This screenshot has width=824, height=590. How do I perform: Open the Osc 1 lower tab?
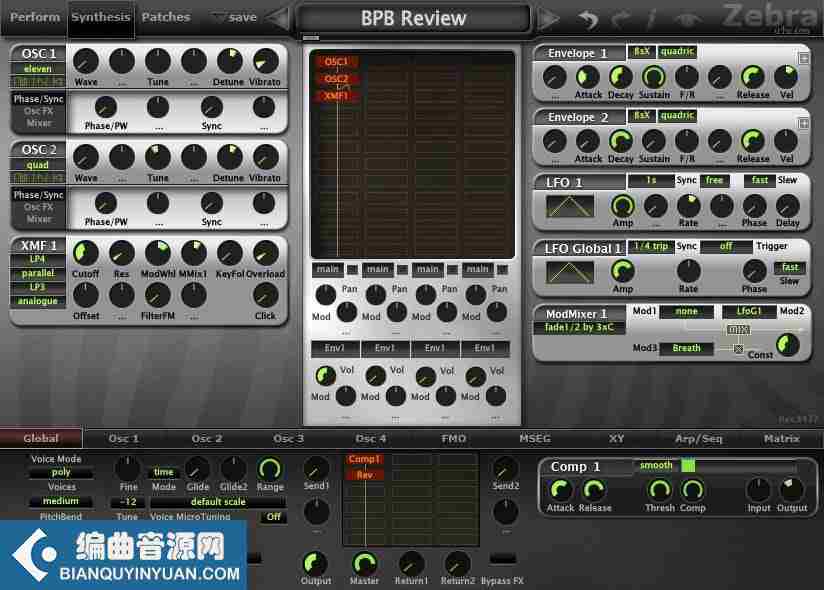point(123,438)
